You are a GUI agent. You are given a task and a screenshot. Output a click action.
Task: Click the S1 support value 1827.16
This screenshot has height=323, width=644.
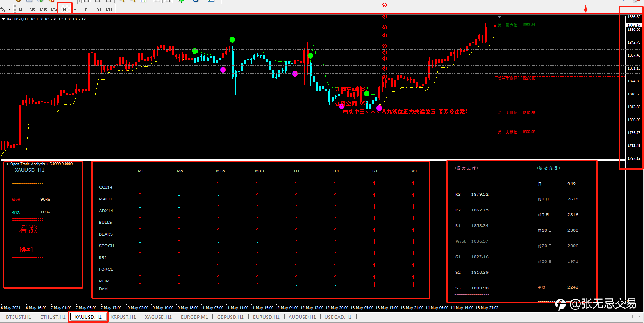[480, 257]
